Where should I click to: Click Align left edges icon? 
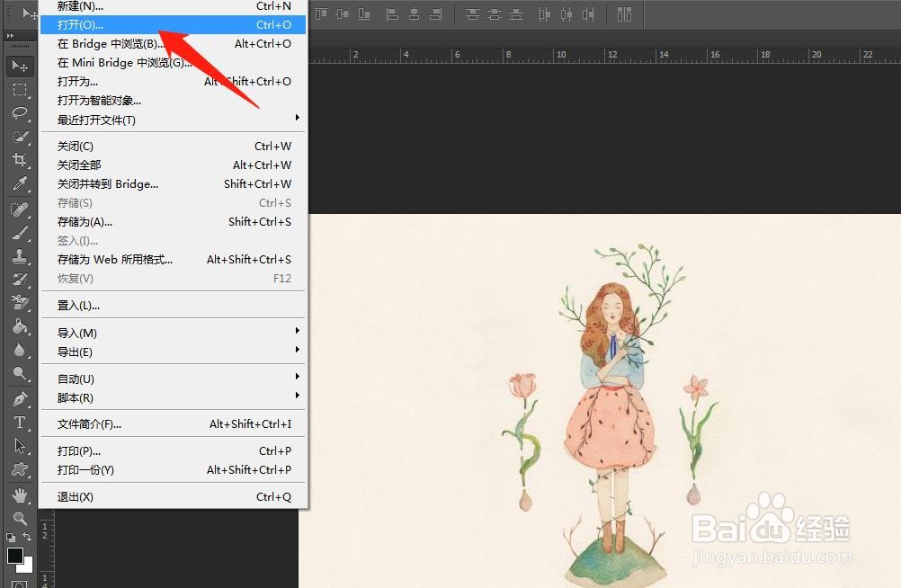pyautogui.click(x=392, y=13)
